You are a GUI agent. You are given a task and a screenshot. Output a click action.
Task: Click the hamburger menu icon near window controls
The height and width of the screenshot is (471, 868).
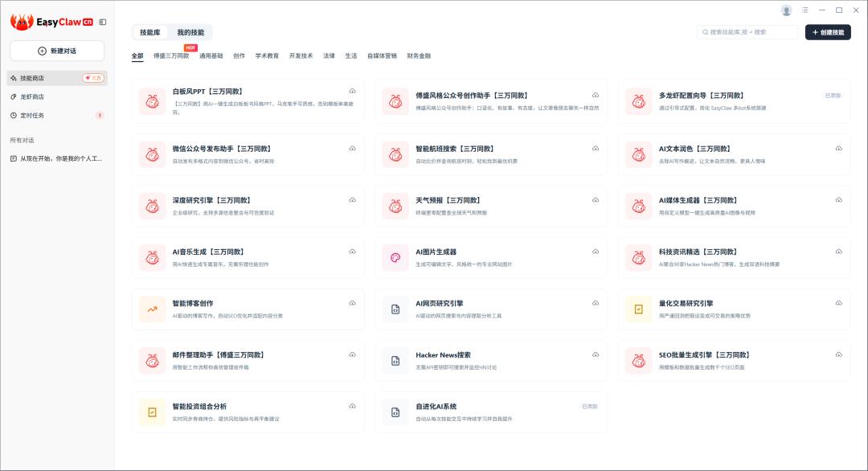[805, 9]
